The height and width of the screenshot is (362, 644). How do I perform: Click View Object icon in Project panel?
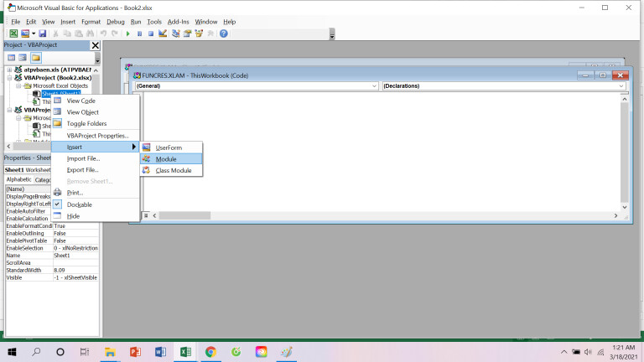(23, 58)
